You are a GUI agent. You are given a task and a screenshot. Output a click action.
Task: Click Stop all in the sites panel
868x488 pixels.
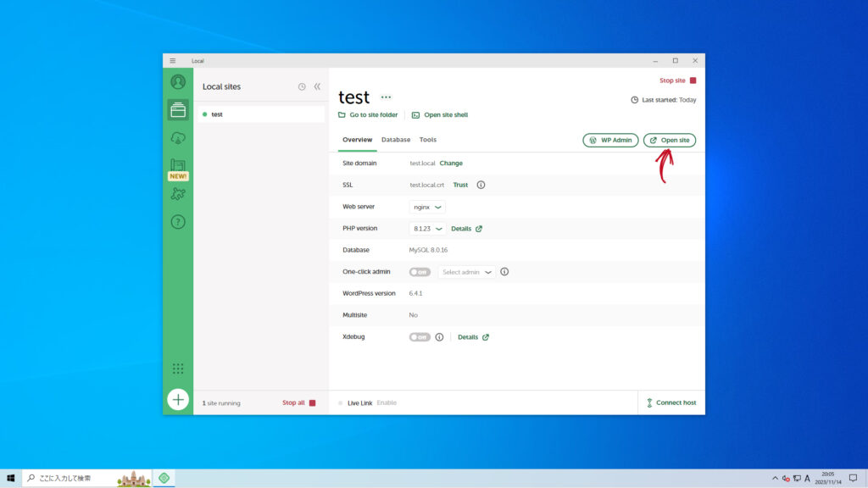(293, 402)
